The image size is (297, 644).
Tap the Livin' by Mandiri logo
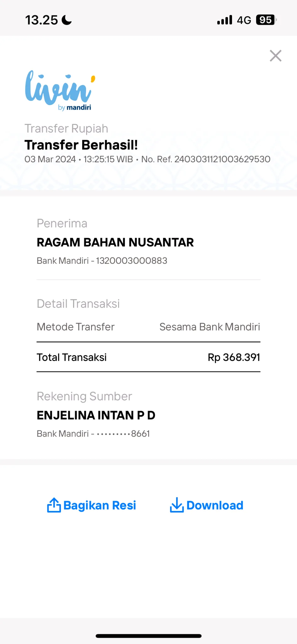60,91
